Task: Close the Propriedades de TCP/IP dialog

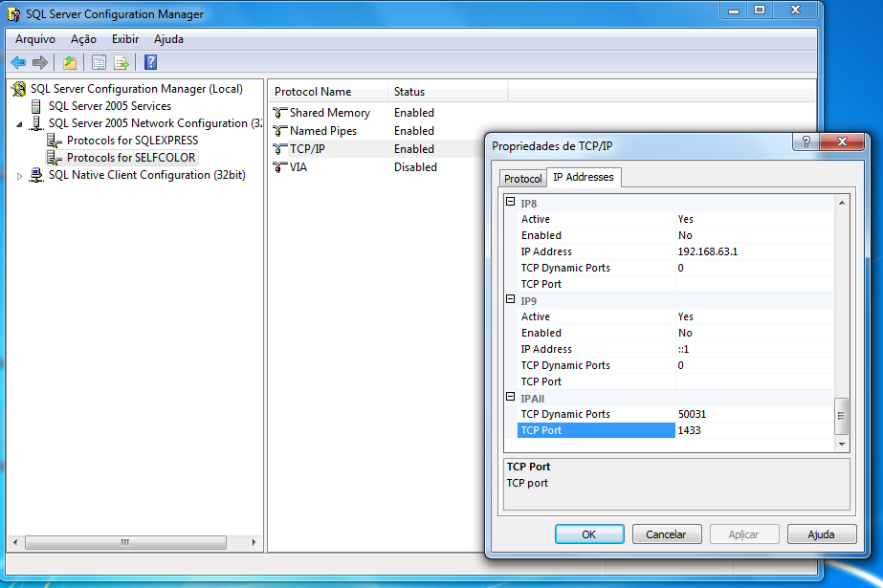Action: tap(842, 142)
